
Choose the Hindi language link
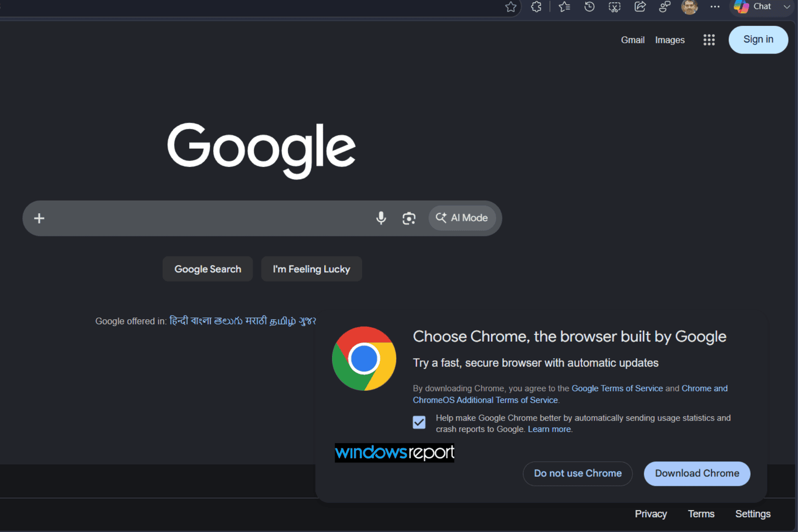tap(179, 321)
